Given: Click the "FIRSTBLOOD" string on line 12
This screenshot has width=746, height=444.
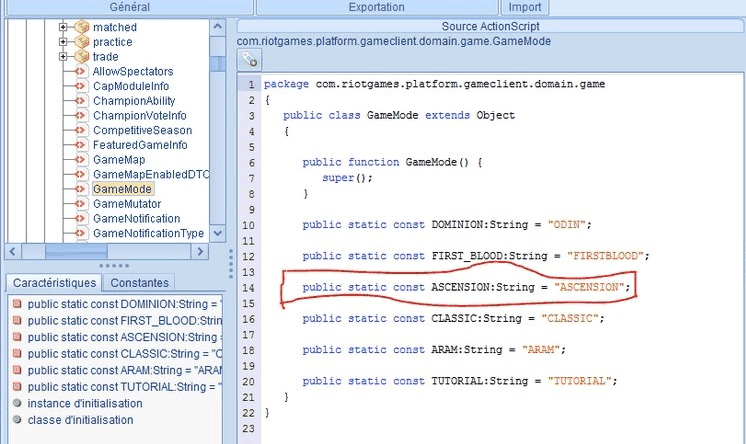Looking at the screenshot, I should 605,256.
